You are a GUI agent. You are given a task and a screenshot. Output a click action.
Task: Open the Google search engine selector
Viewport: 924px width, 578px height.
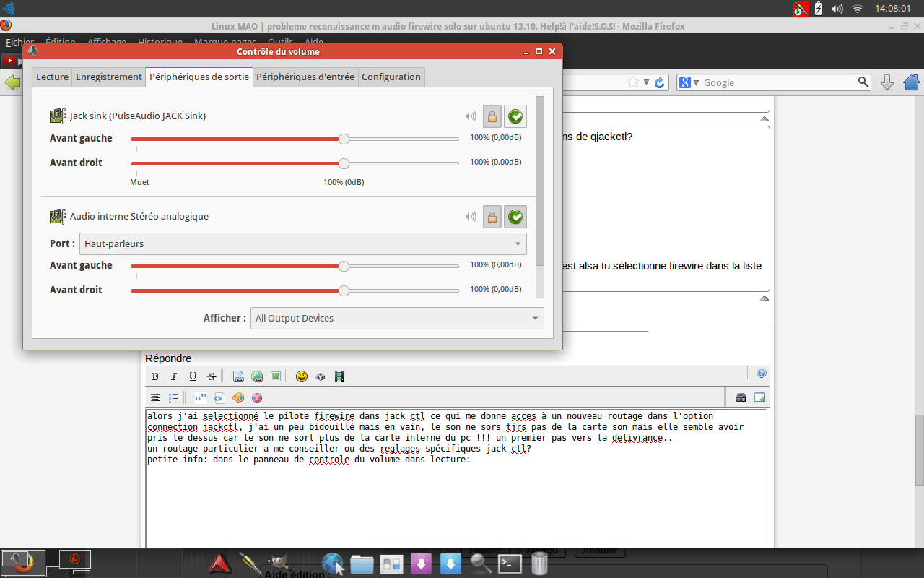(x=689, y=82)
